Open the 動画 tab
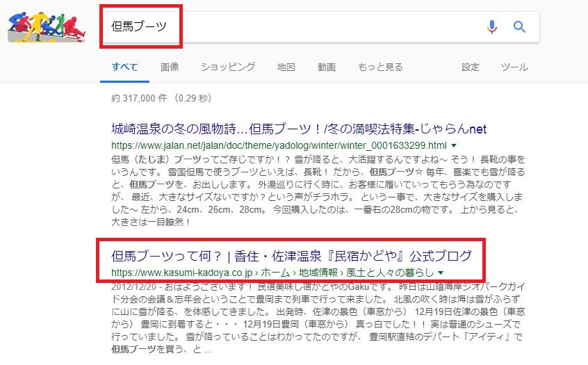Viewport: 588px width, 365px height. coord(326,67)
